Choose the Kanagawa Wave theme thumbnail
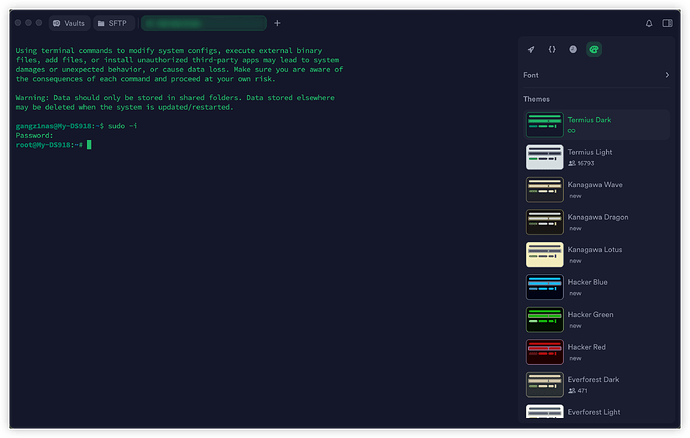This screenshot has height=438, width=690. tap(544, 190)
